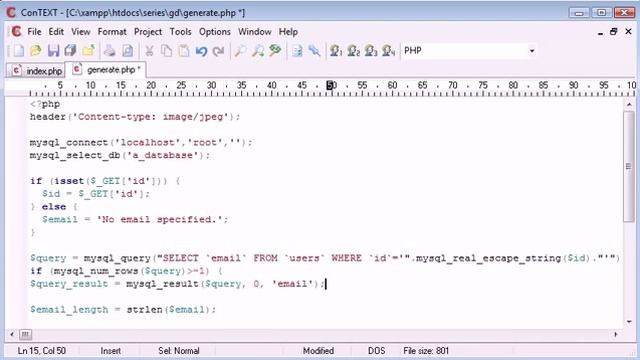Open the Edit menu
Screen dimensions: 640x360
[x=56, y=31]
